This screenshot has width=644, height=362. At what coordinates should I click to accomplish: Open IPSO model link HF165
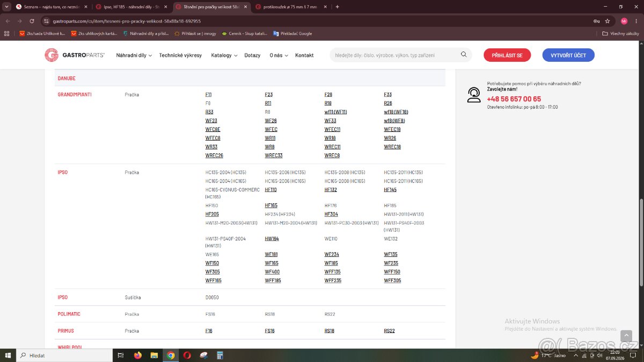[271, 205]
